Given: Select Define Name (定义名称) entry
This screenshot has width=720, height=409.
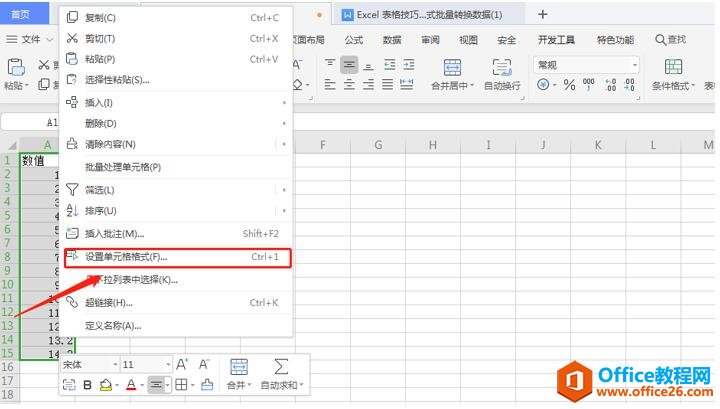Looking at the screenshot, I should 176,325.
